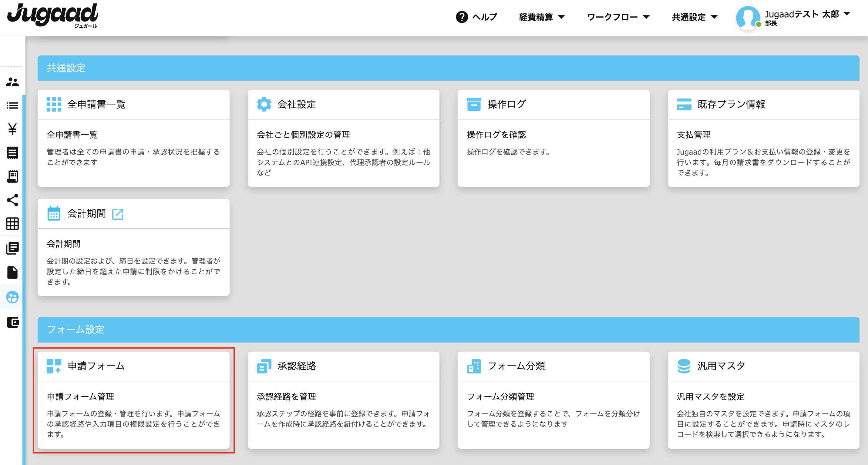
Task: Click the フォーム設定 section header bar
Action: pos(448,330)
